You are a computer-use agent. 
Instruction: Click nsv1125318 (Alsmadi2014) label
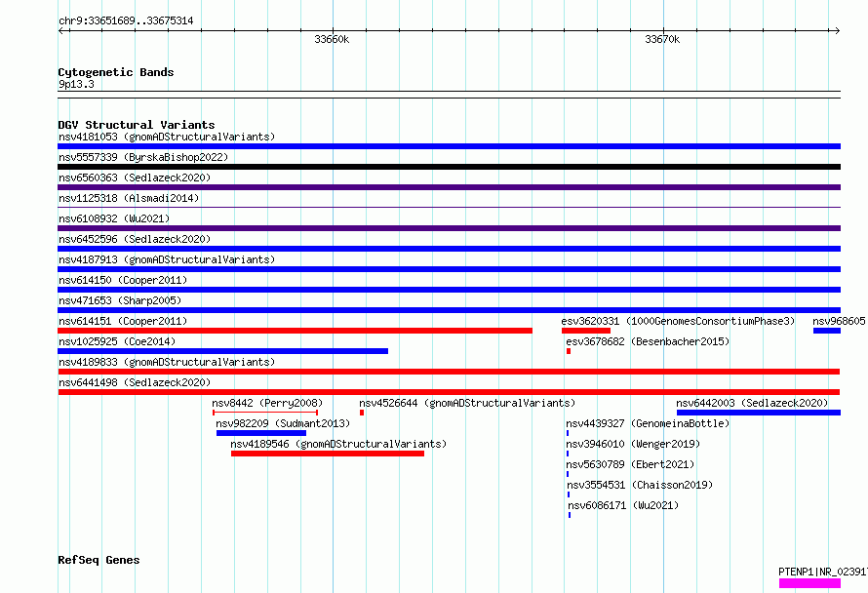[x=129, y=198]
